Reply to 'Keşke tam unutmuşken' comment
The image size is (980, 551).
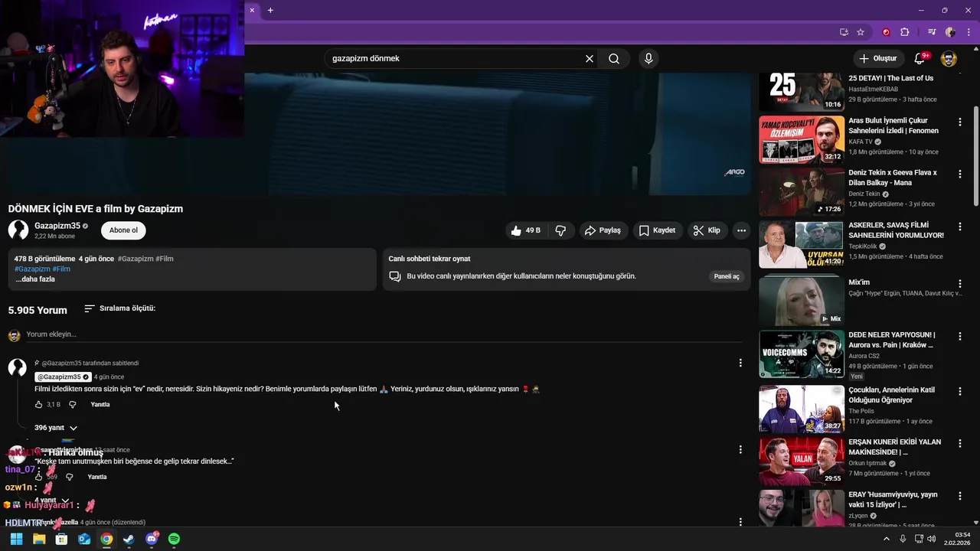tap(97, 477)
